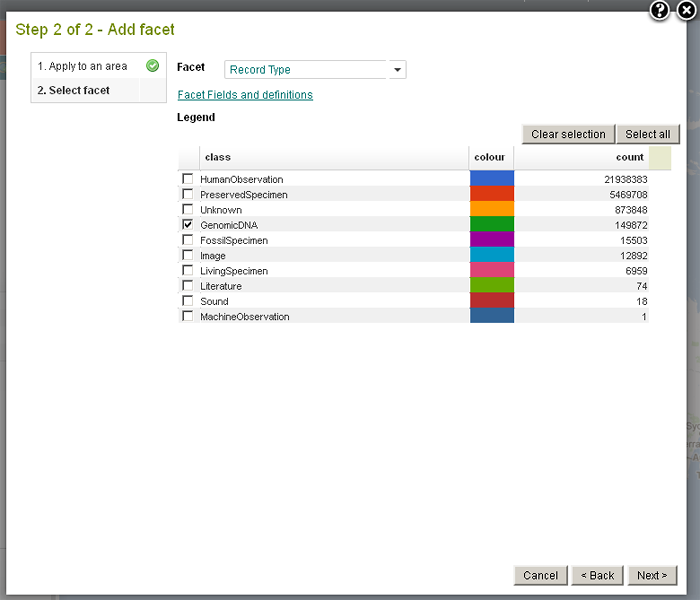The height and width of the screenshot is (600, 700).
Task: Select step 2. Select facet
Action: pyautogui.click(x=74, y=90)
